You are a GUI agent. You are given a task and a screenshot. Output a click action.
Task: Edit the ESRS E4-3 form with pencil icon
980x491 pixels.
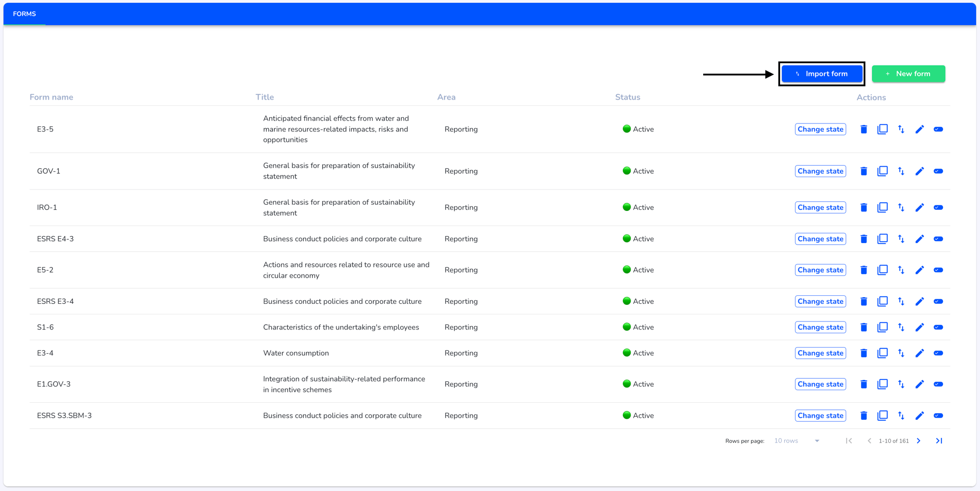click(920, 239)
